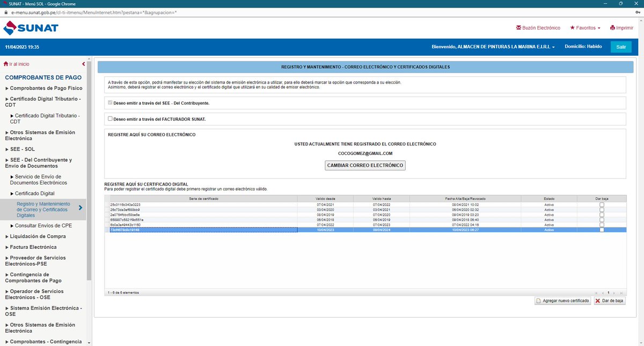Click Agregar nuevo certificado button

pos(563,301)
